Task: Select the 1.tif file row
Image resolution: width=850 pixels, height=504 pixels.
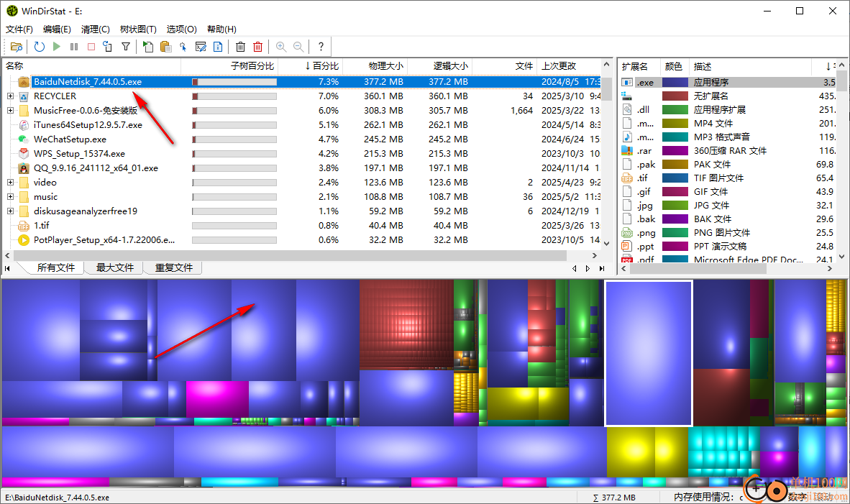Action: click(303, 226)
